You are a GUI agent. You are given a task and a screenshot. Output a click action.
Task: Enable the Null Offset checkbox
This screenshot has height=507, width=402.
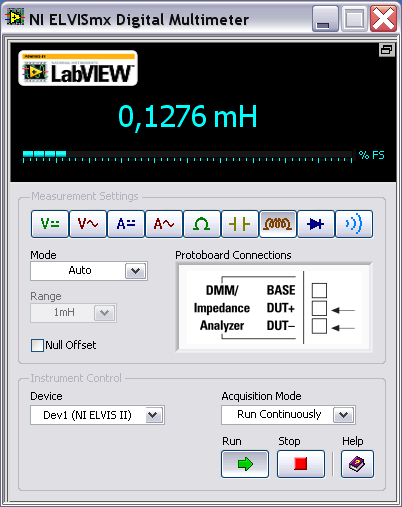click(37, 345)
